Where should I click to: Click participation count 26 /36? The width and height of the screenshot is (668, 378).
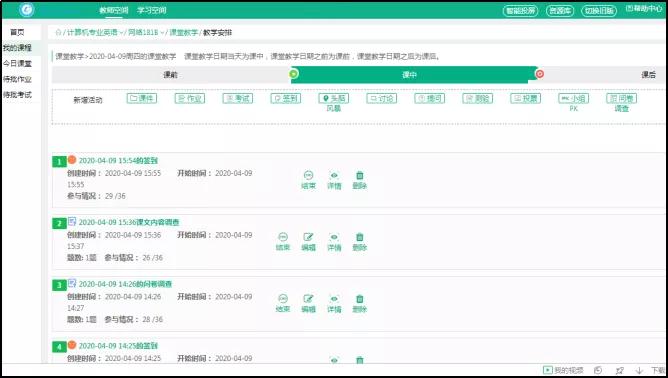pyautogui.click(x=153, y=258)
